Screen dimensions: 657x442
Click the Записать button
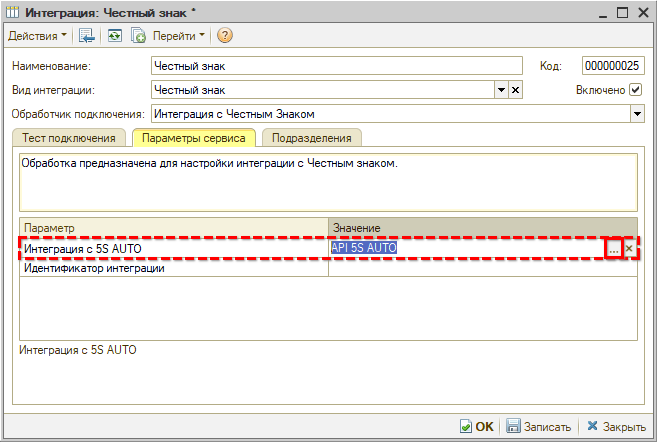click(538, 426)
